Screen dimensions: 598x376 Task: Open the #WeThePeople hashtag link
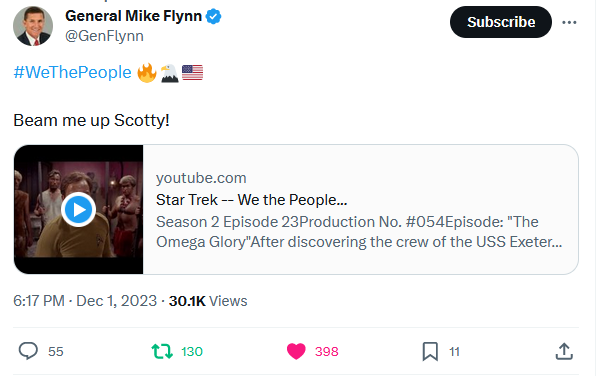(72, 72)
